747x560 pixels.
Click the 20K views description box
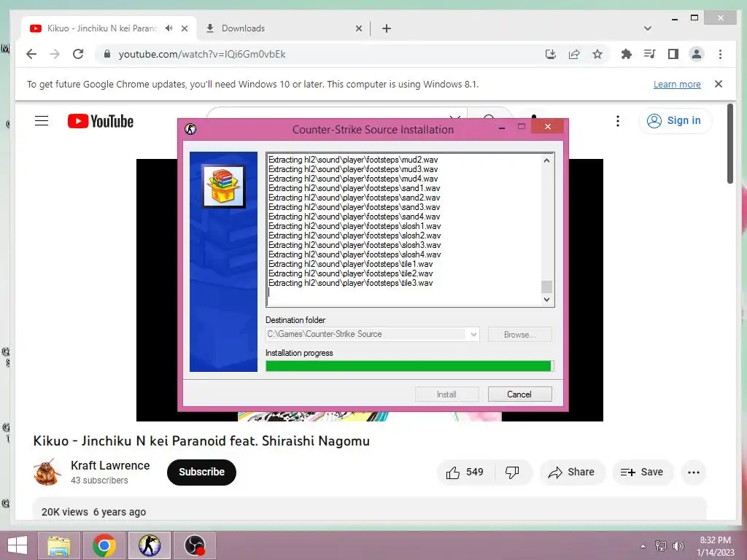(x=369, y=509)
